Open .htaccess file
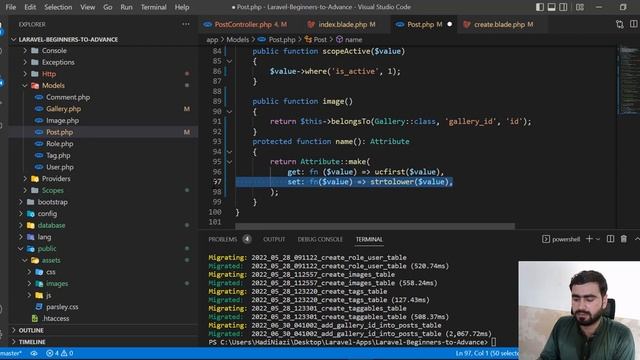 tap(56, 318)
